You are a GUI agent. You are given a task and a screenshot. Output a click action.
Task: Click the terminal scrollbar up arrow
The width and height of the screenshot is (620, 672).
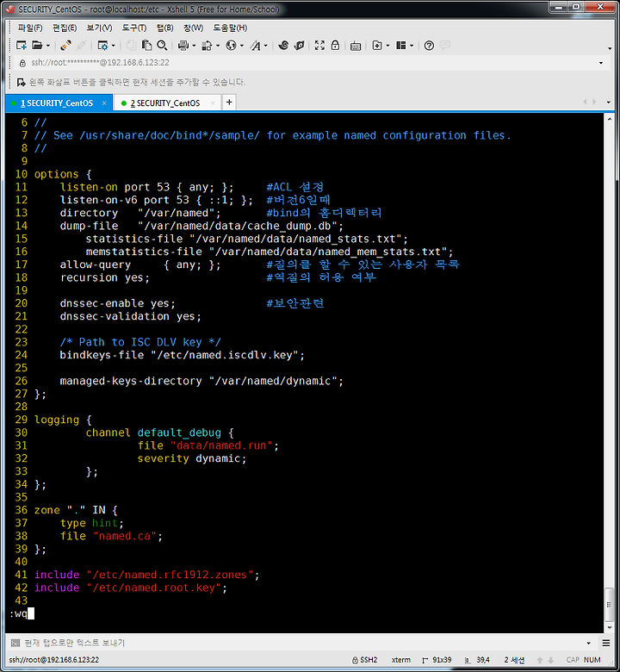610,119
